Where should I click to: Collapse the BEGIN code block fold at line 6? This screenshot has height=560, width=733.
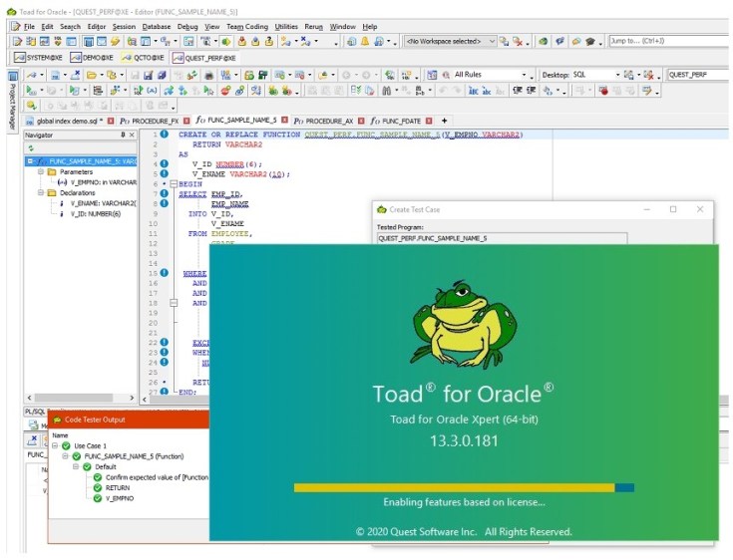[x=174, y=184]
